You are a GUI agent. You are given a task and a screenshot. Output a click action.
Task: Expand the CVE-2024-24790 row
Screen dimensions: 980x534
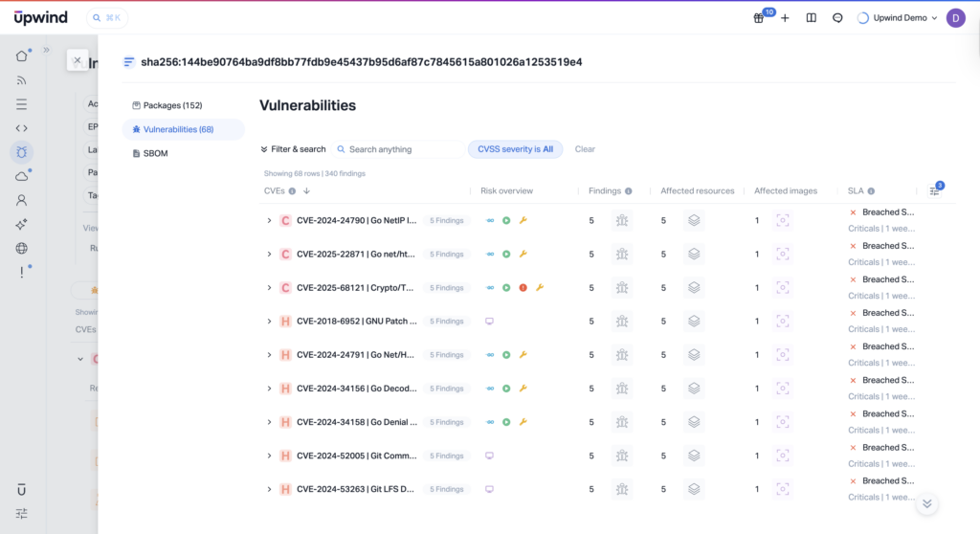[x=269, y=221]
